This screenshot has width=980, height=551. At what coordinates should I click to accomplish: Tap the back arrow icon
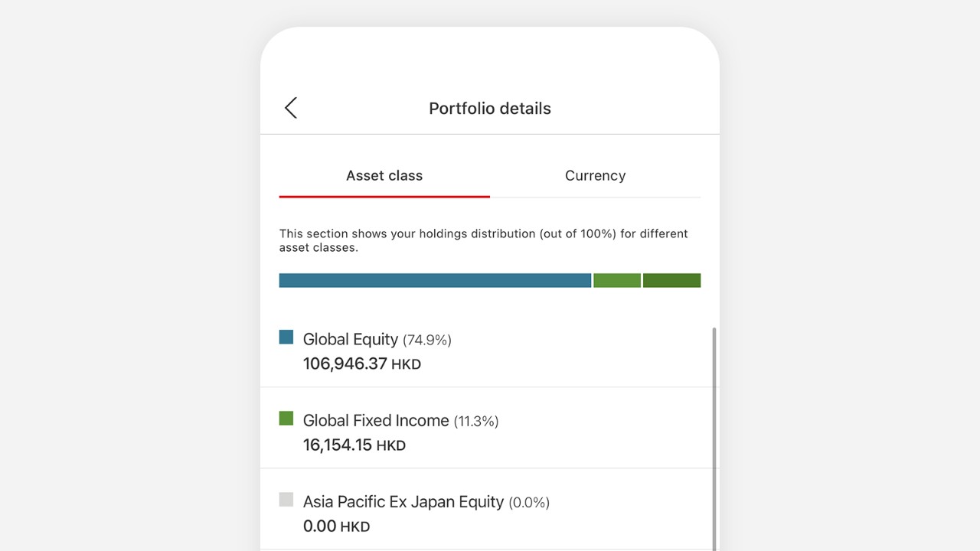tap(291, 108)
